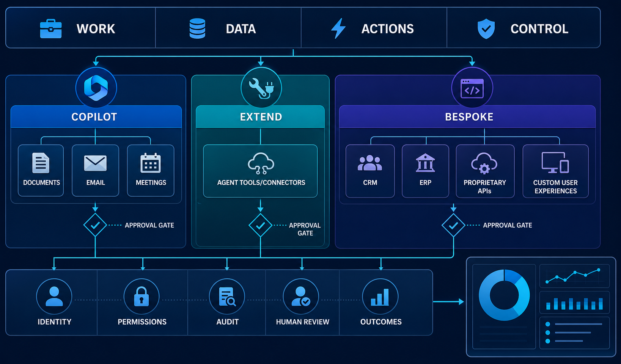The width and height of the screenshot is (621, 364).
Task: Click the DOCUMENTS label text
Action: pos(41,182)
